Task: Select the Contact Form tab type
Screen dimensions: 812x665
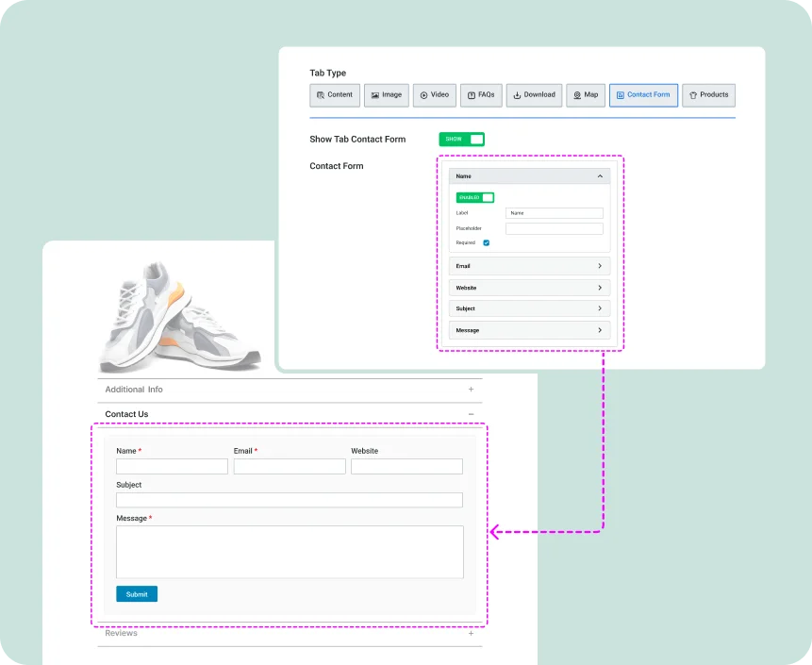Action: click(x=643, y=95)
